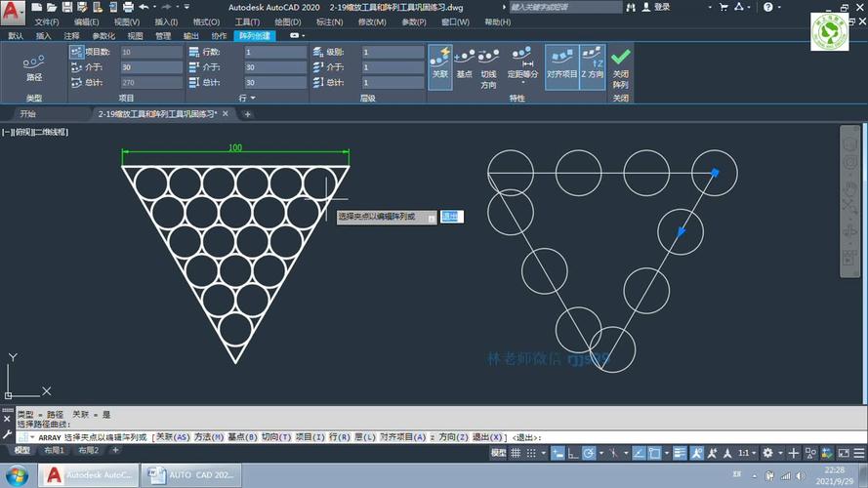Click the Undo arrow icon

click(144, 7)
